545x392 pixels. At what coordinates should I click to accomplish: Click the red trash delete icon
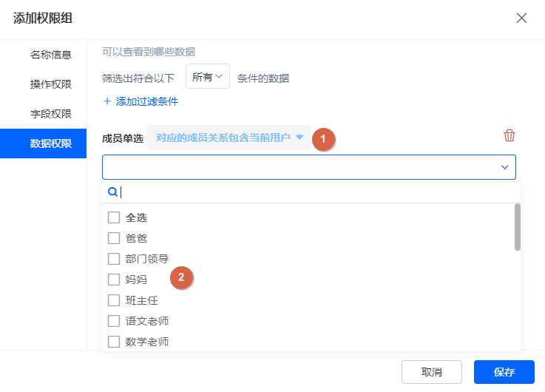click(x=510, y=135)
